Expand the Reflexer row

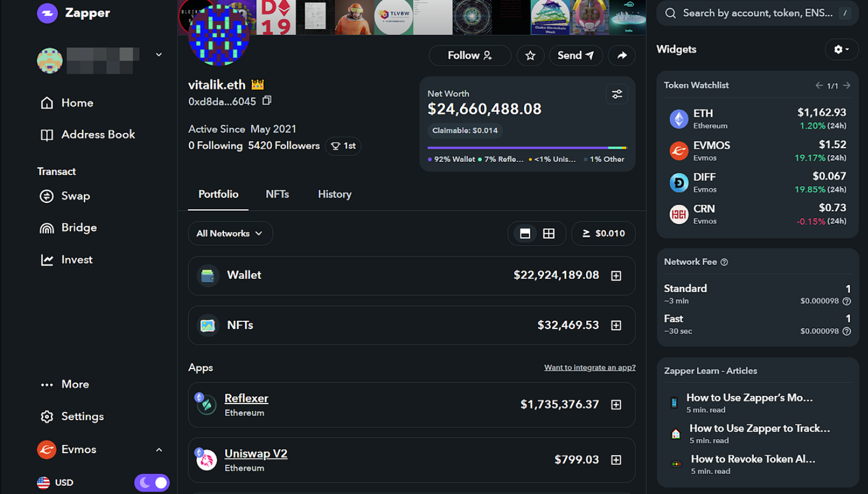click(616, 405)
